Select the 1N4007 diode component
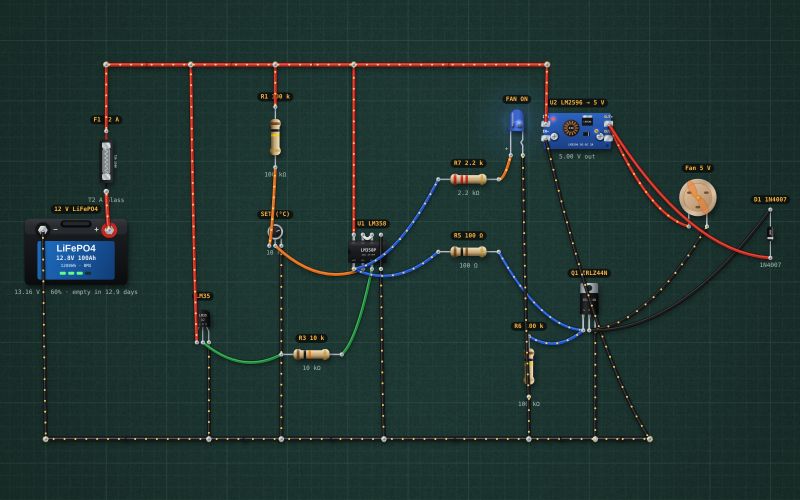The height and width of the screenshot is (500, 800). tap(770, 233)
